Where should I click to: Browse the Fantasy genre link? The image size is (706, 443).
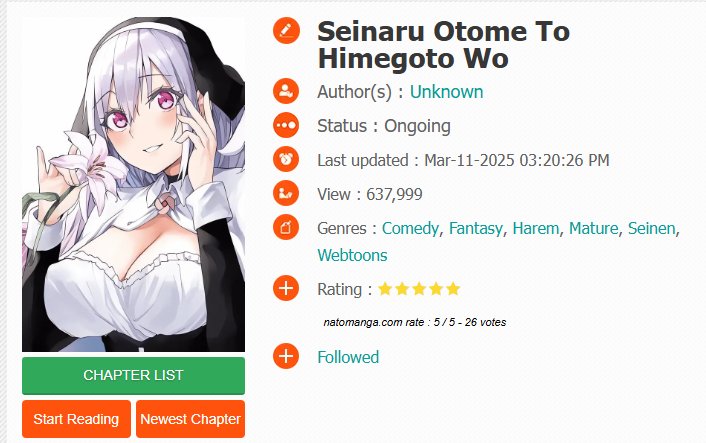pos(475,229)
